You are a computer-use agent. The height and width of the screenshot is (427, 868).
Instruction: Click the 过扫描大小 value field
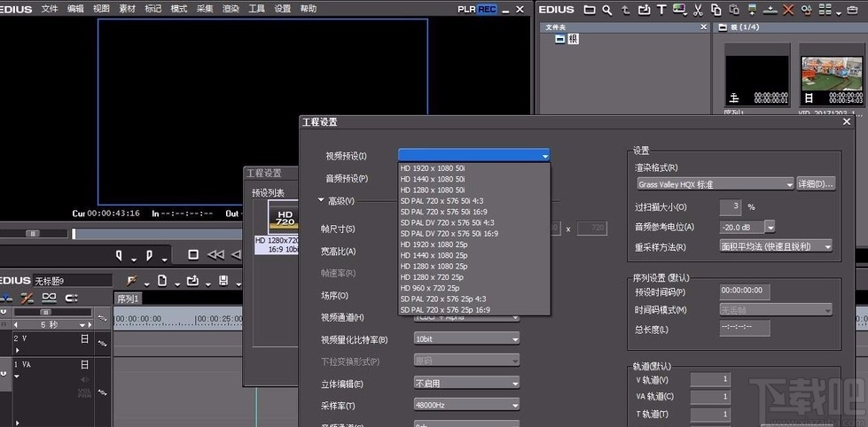pos(731,207)
